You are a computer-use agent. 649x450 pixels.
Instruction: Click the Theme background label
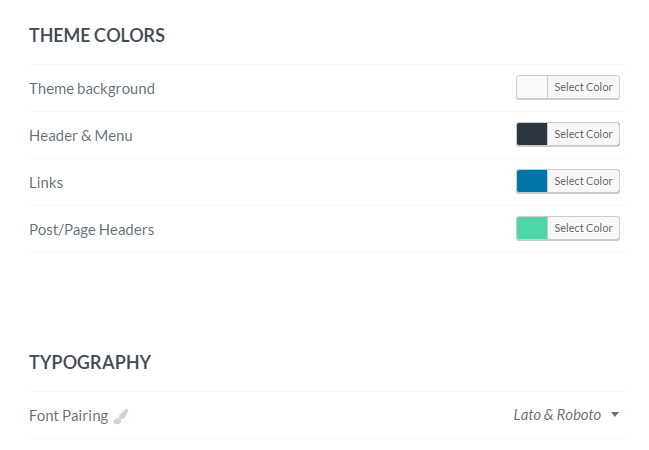(x=92, y=89)
